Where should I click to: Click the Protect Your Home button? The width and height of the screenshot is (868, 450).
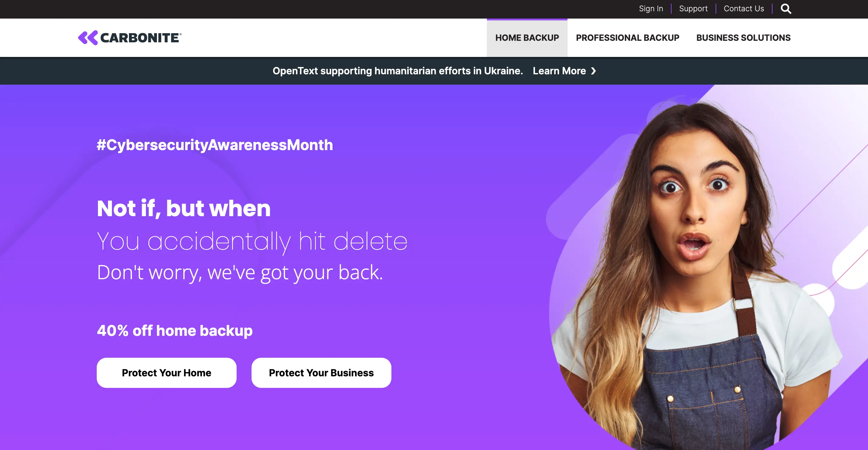(166, 373)
